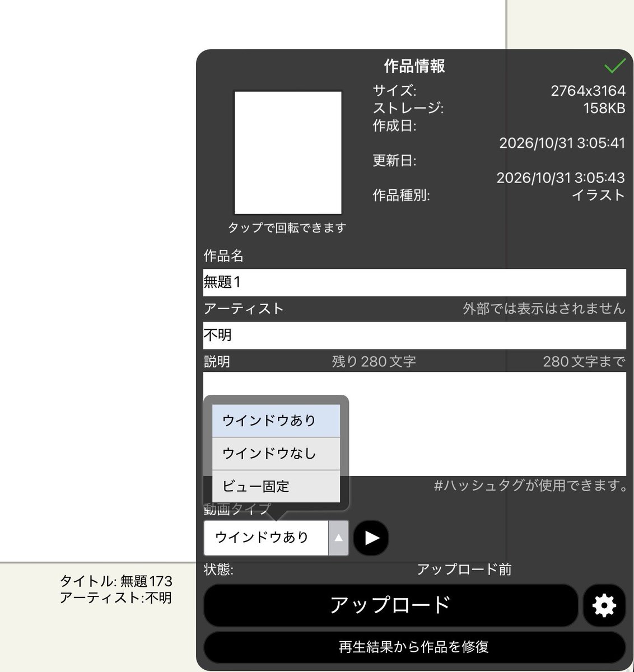
Task: Play the video preview
Action: (371, 538)
